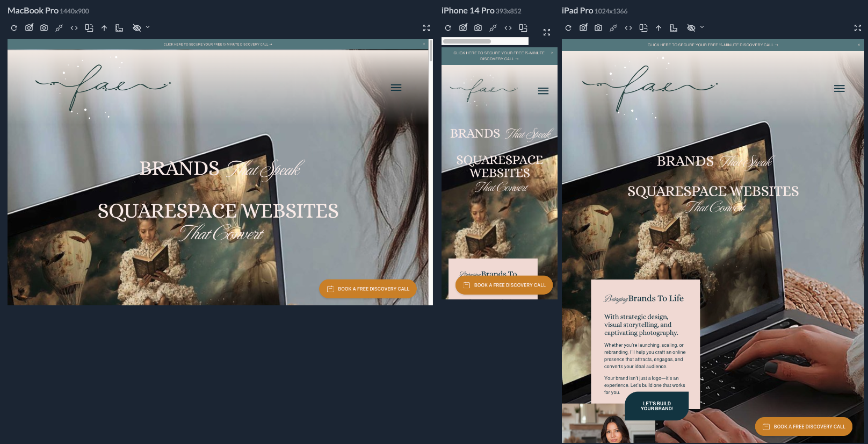The width and height of the screenshot is (868, 444).
Task: Toggle crossed-eye vision simulation for iPad Pro
Action: [691, 28]
